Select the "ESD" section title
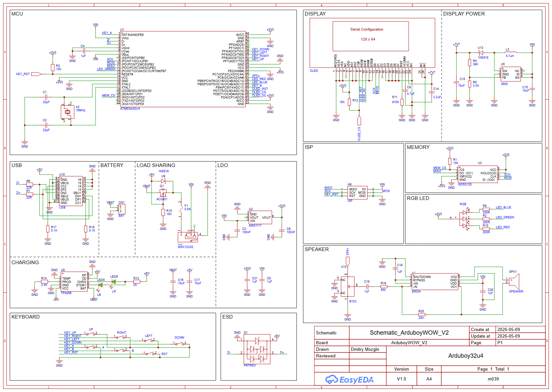 [x=227, y=317]
